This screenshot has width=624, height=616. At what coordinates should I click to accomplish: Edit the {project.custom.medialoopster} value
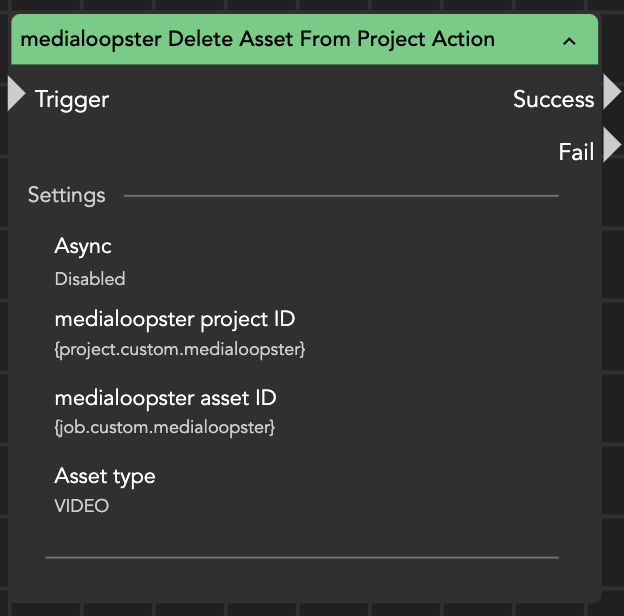(180, 350)
